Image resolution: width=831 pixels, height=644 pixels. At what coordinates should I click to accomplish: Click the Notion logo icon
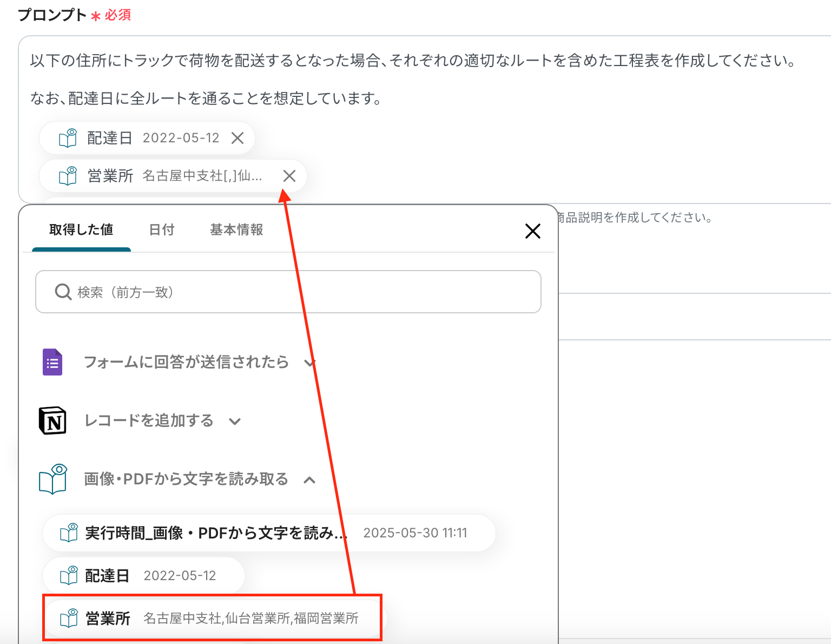point(52,420)
